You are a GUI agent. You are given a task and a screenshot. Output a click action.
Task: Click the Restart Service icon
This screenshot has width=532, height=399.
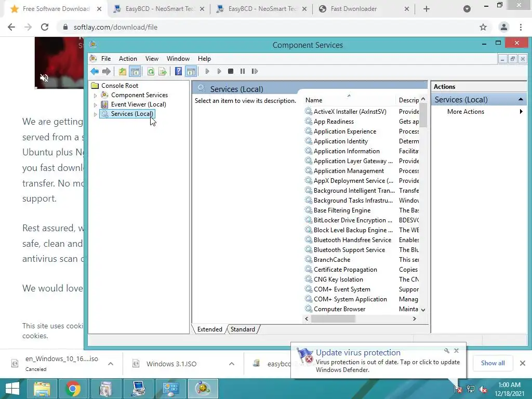[255, 71]
